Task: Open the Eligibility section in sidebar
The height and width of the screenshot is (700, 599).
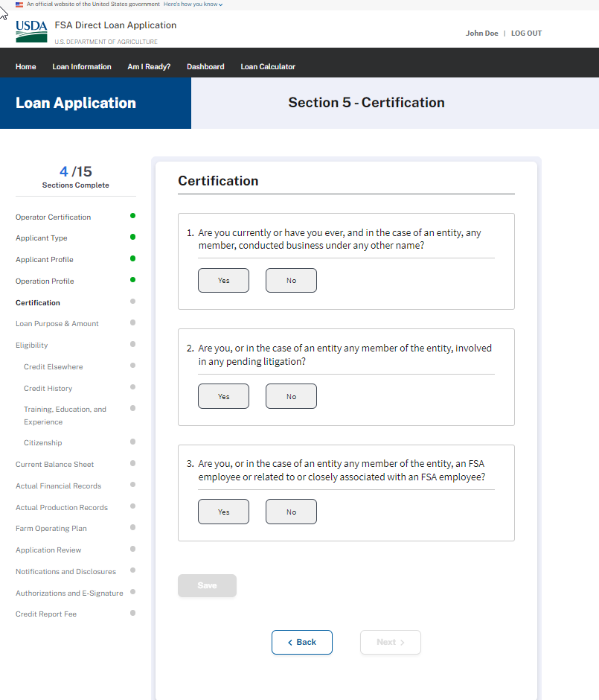Action: [x=32, y=345]
